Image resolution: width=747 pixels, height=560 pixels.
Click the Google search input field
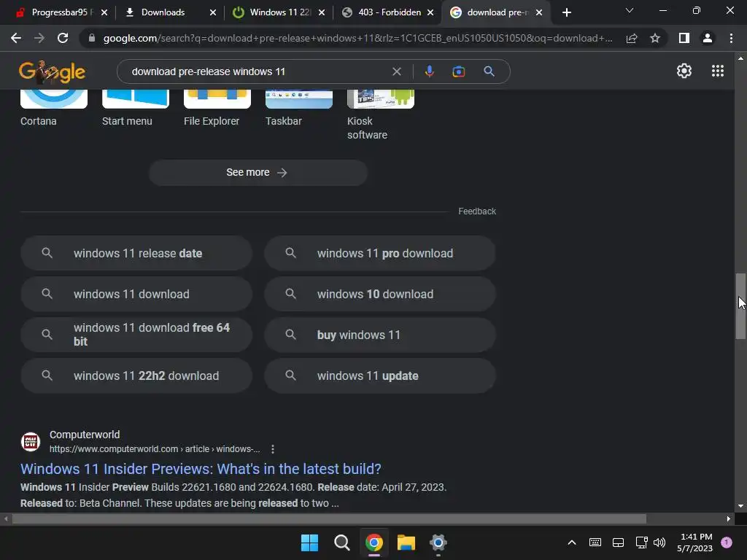pos(258,71)
